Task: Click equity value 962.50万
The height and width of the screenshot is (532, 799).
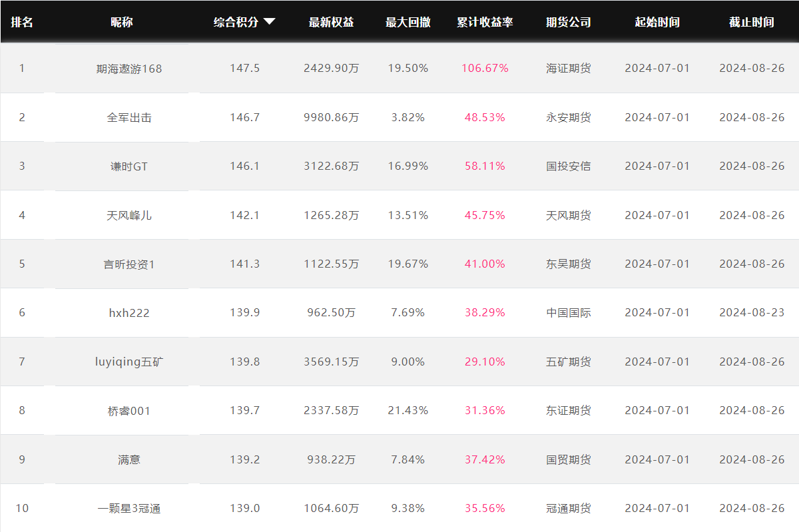Action: coord(332,312)
